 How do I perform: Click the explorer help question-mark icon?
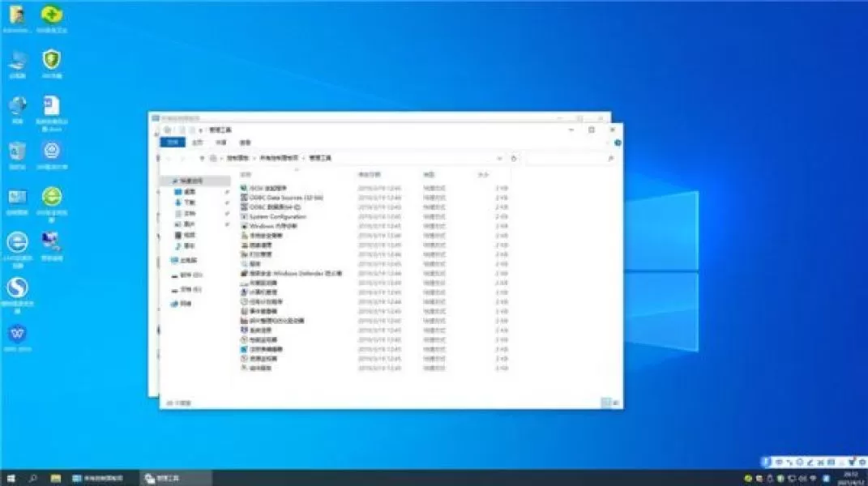coord(618,143)
